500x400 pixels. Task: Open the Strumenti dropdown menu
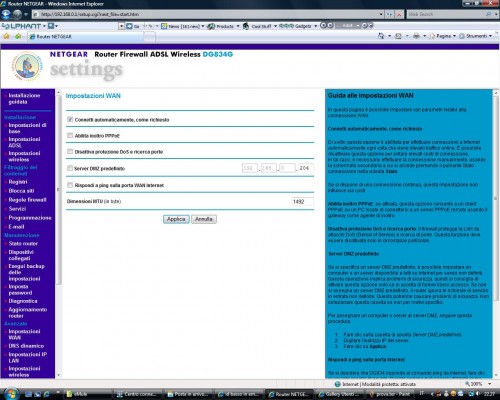pos(476,36)
